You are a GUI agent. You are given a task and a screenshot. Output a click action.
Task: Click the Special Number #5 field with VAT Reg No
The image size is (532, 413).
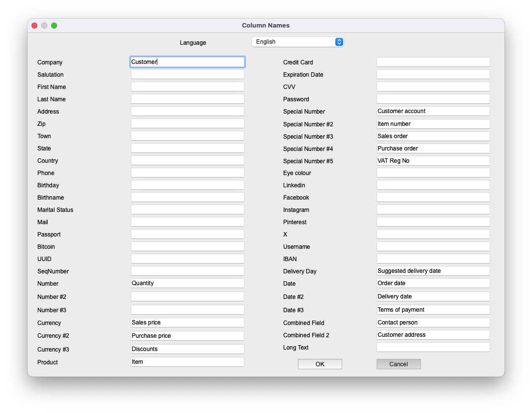pos(433,160)
